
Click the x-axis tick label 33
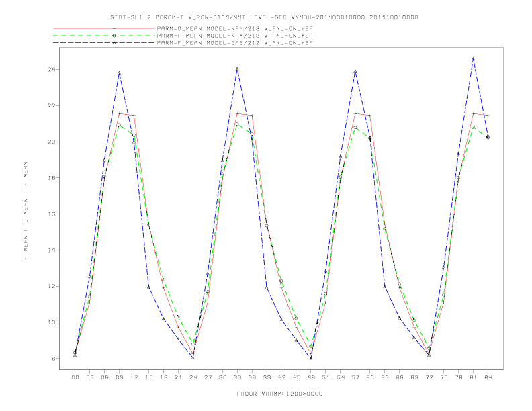[237, 377]
